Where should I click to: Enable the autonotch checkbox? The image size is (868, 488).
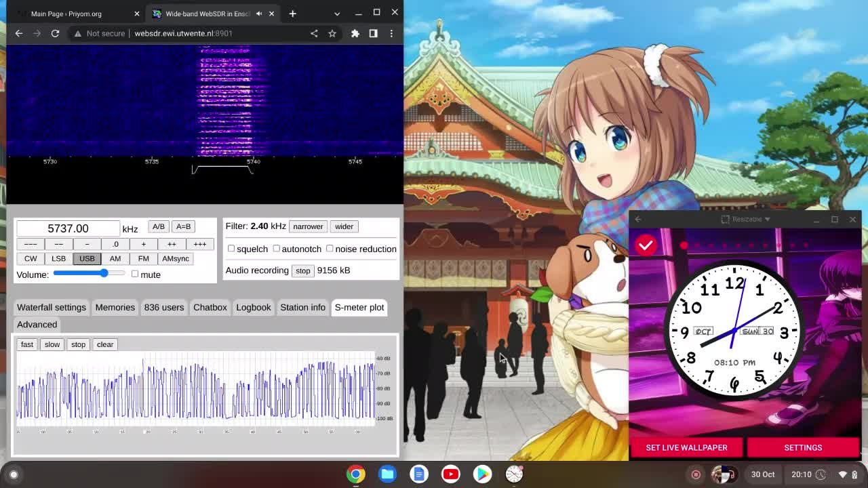point(277,249)
